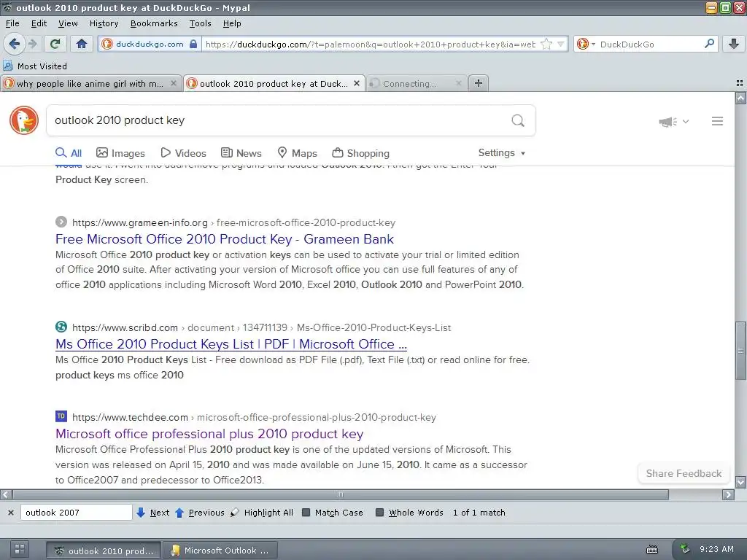Open the megaphone spread menu
The image size is (747, 560).
coord(673,122)
